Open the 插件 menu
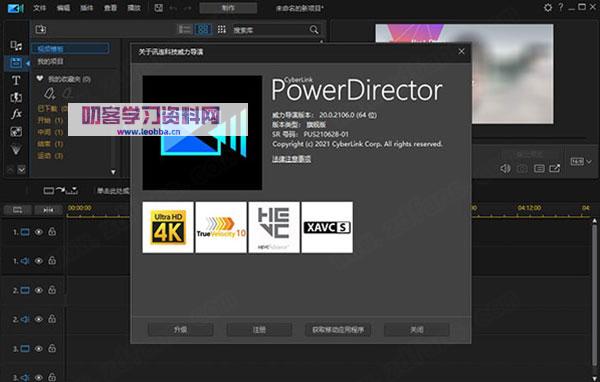600x382 pixels. [86, 8]
